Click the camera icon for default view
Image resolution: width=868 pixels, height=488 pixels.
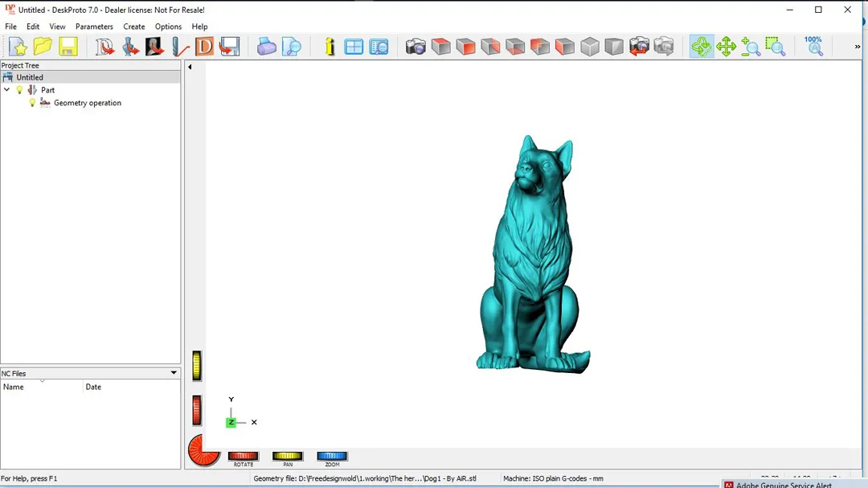point(416,47)
